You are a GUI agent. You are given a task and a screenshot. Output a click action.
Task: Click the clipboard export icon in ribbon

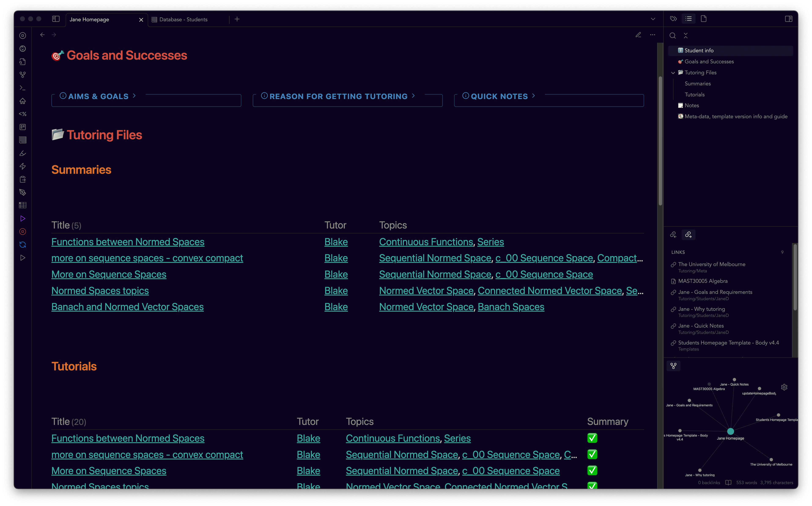click(x=23, y=179)
